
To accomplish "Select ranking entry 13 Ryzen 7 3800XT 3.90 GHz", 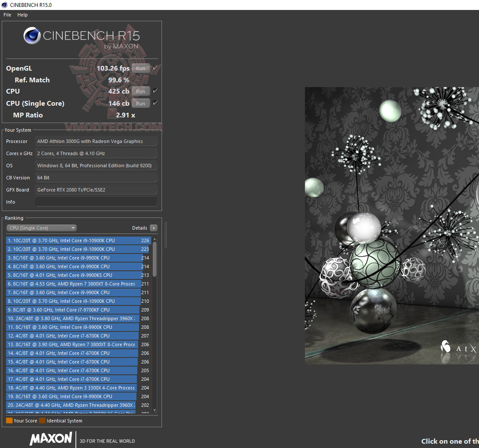I will point(78,344).
